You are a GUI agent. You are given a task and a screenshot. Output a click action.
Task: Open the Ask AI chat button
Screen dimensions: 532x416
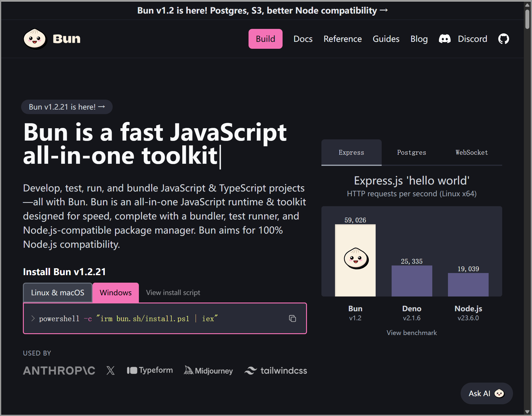click(x=486, y=393)
